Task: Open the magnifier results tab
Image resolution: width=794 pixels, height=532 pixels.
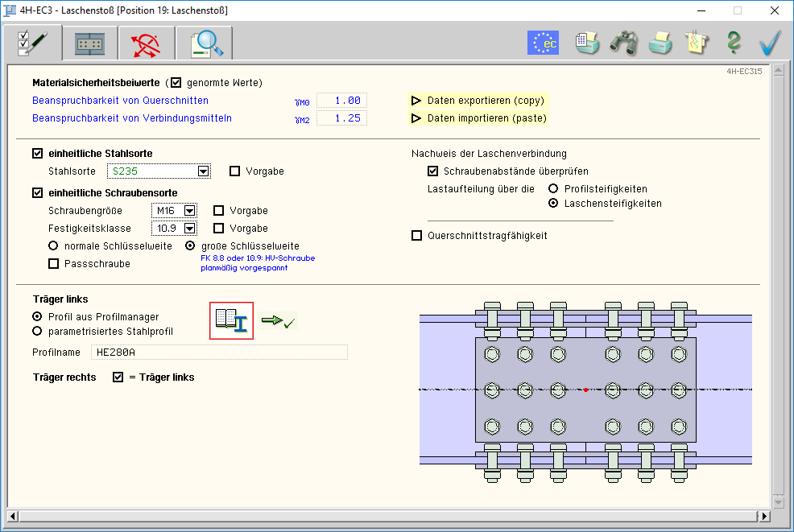Action: (205, 43)
